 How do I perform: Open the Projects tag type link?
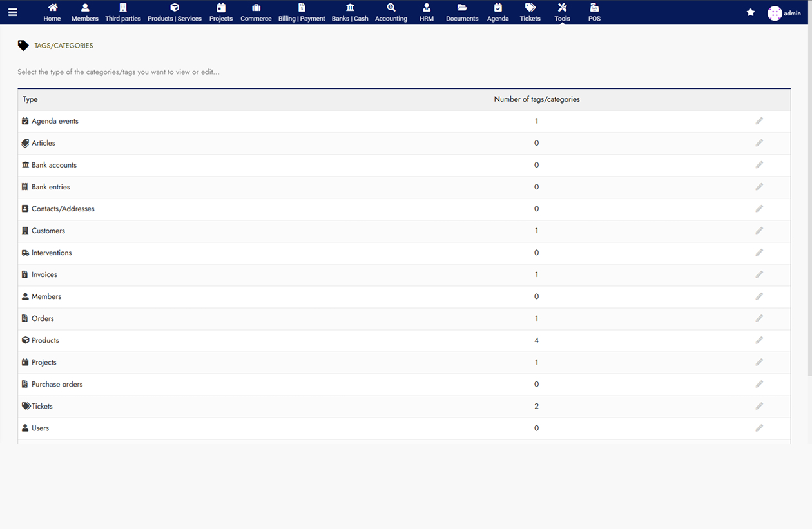[x=44, y=362]
